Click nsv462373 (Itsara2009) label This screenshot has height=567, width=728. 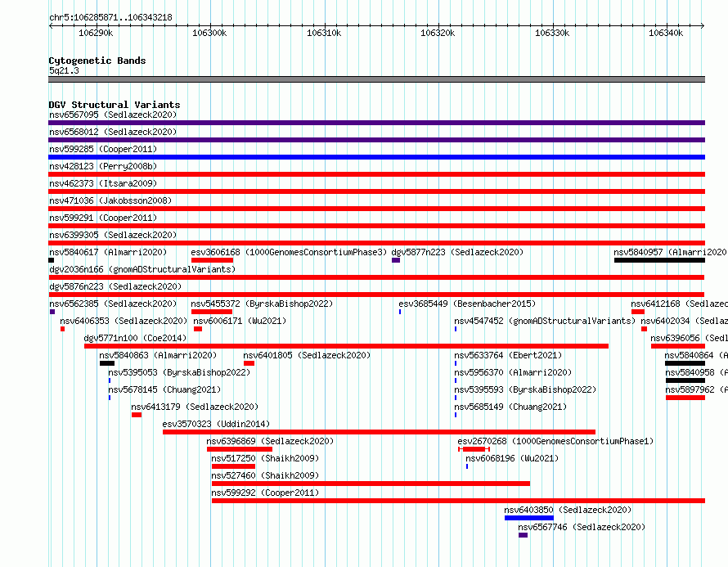tap(103, 183)
